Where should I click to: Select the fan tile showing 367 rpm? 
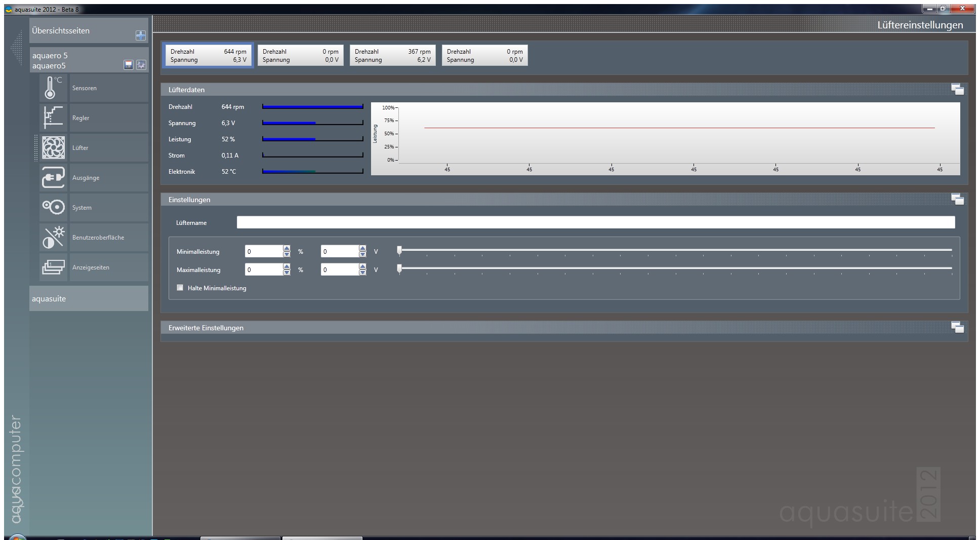coord(392,55)
